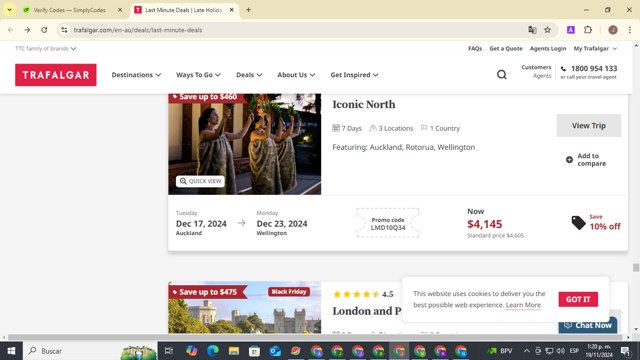Open the tab search dropdown arrow
The height and width of the screenshot is (360, 640).
click(x=9, y=10)
